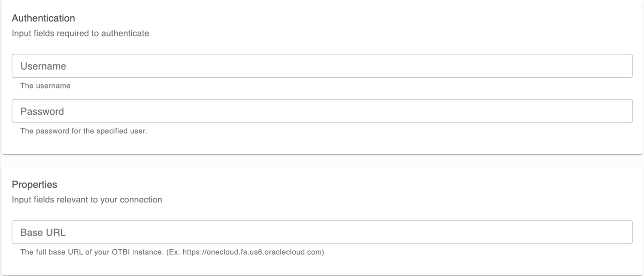The height and width of the screenshot is (276, 644).
Task: Click the password helper text below field
Action: point(83,131)
